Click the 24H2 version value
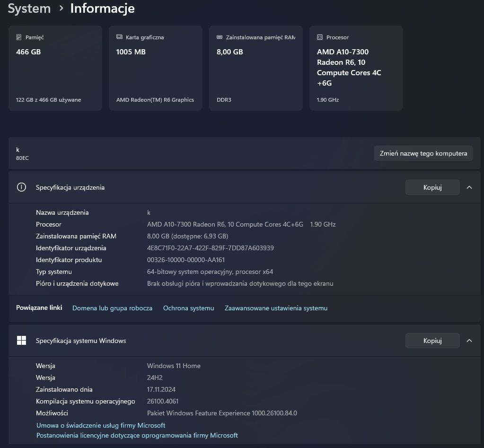This screenshot has width=484, height=448. (155, 378)
